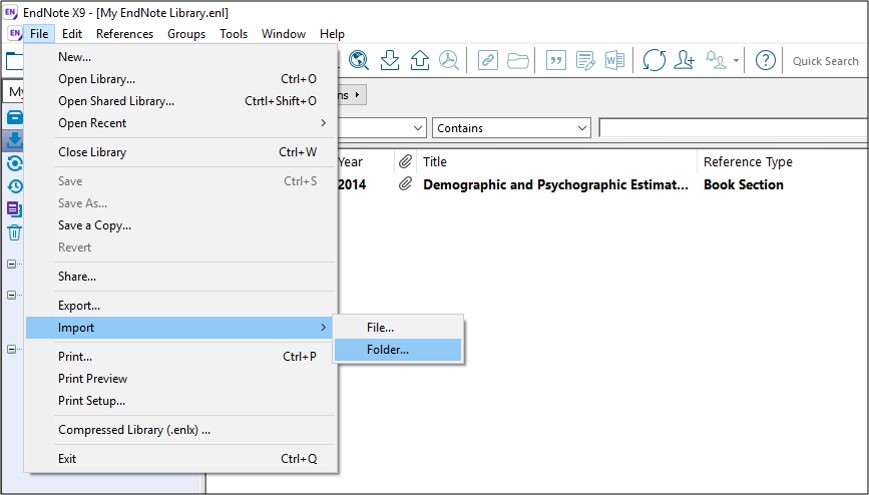Open the Tools menu

(x=233, y=34)
